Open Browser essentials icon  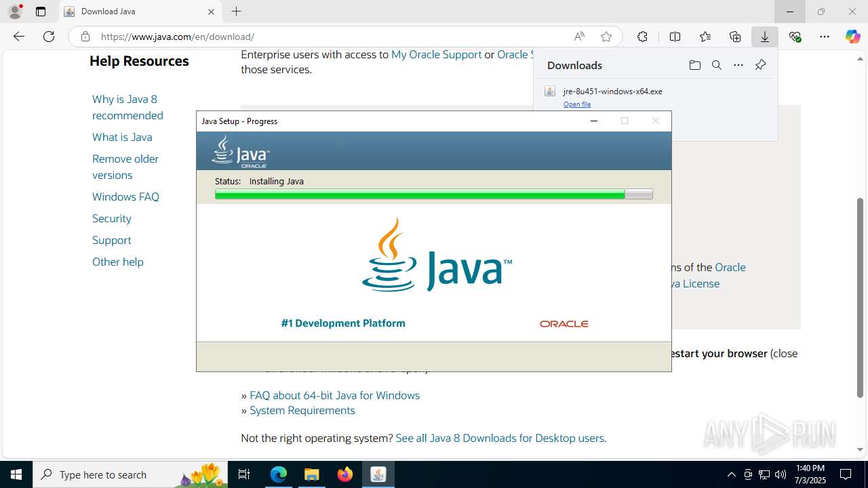pos(795,37)
